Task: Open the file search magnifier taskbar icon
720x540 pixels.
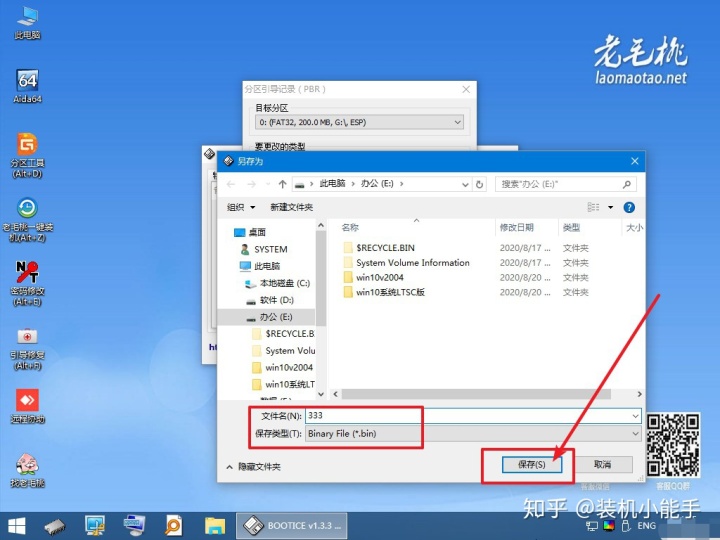Action: [174, 526]
